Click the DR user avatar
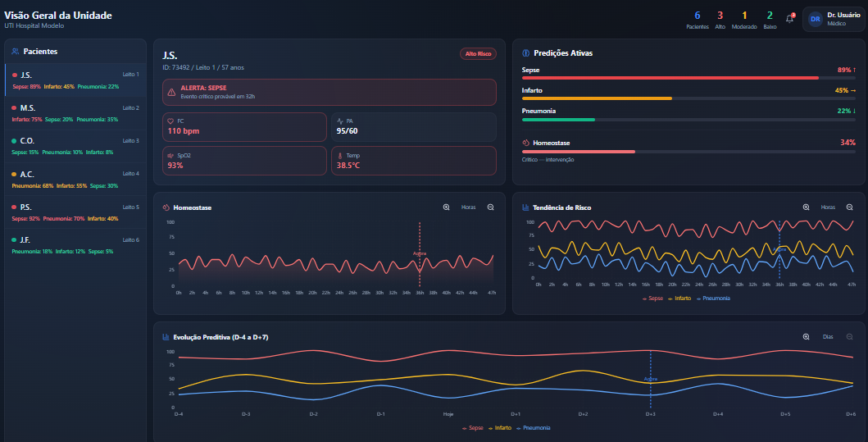 coord(816,19)
